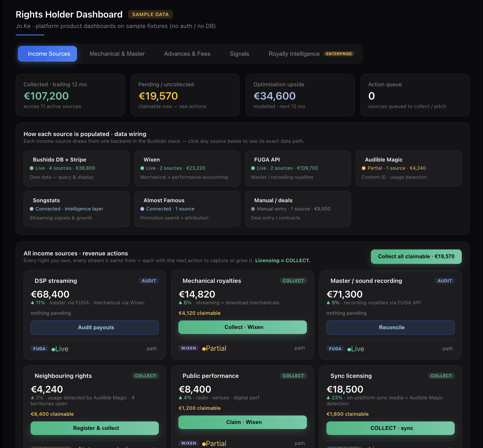
Task: Click the €4,120 claimable text
Action: 200,313
